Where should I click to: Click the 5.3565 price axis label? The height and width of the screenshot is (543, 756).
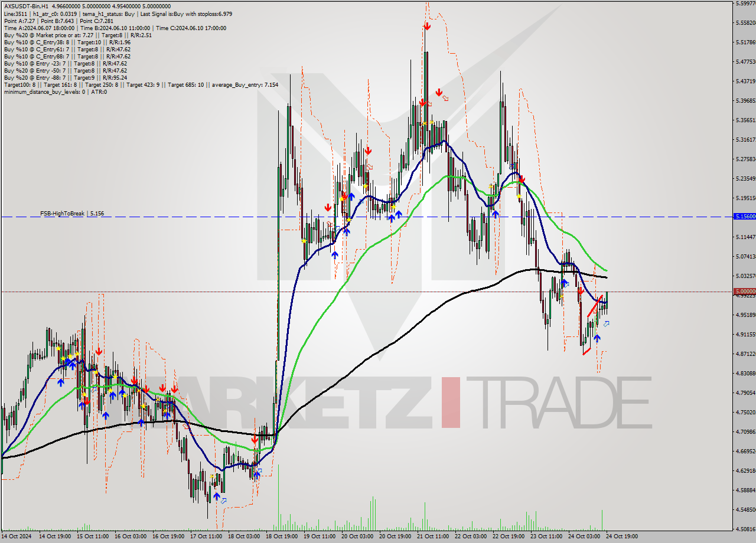point(745,120)
